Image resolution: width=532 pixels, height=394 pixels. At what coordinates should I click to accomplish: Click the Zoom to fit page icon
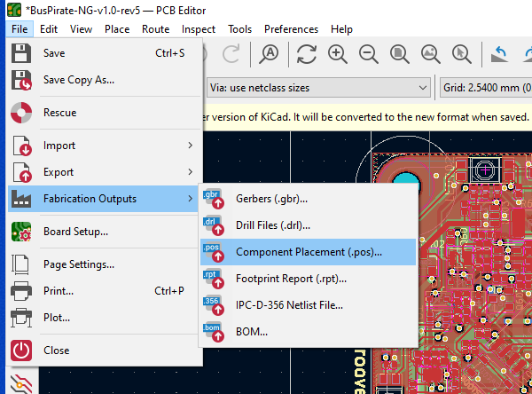(399, 54)
